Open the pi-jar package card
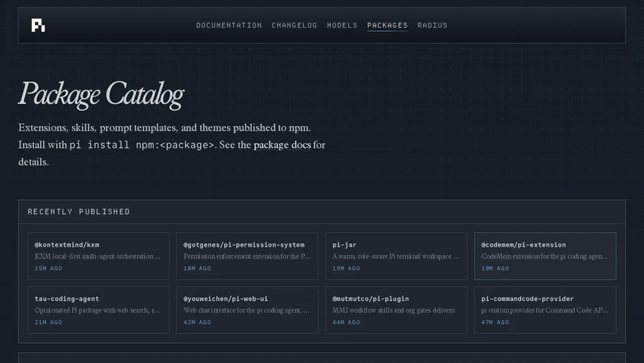The width and height of the screenshot is (644, 363). pos(396,256)
